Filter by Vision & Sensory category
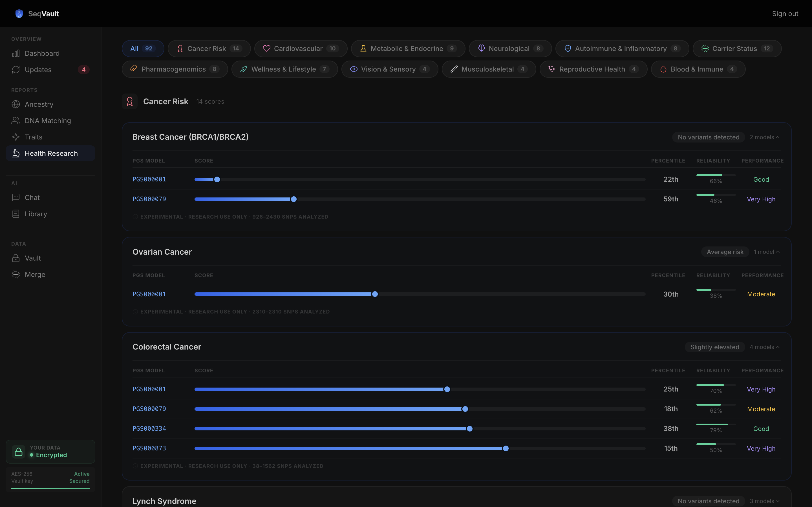 [390, 69]
